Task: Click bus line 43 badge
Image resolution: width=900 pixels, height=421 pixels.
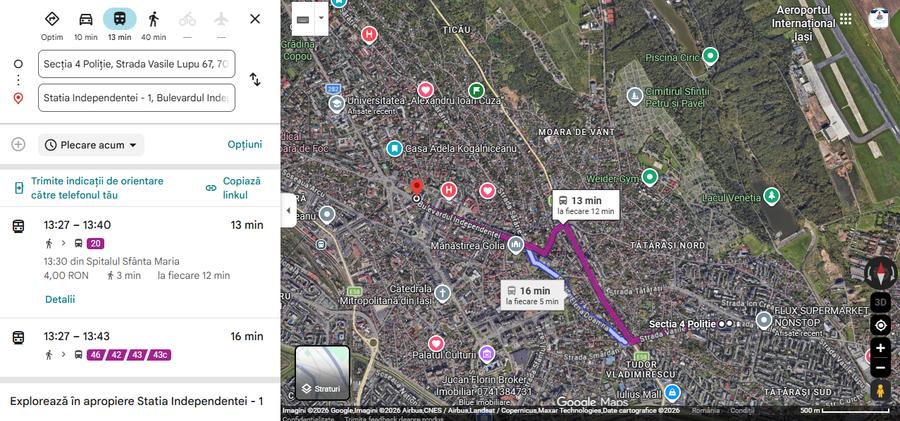Action: click(x=137, y=355)
